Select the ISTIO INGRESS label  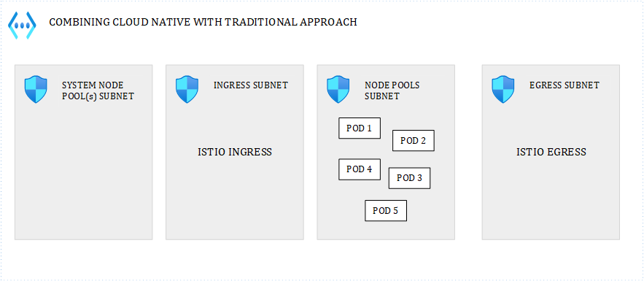click(235, 152)
